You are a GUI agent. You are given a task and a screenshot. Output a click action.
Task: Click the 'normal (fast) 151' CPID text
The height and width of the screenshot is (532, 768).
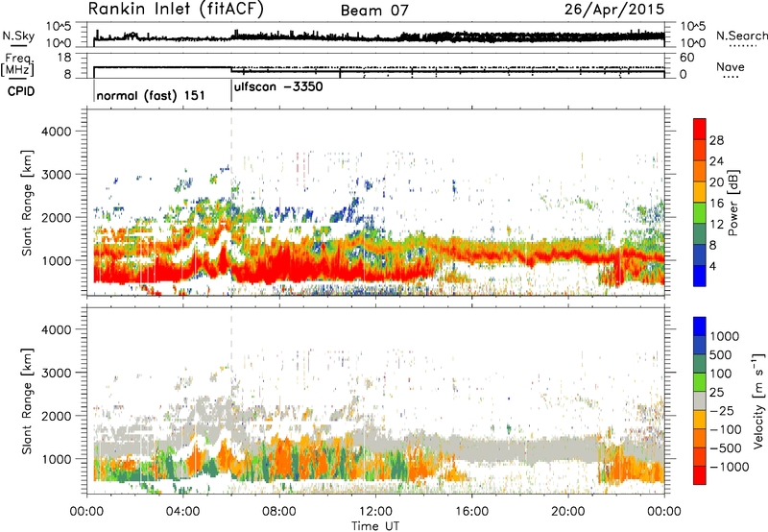click(151, 95)
